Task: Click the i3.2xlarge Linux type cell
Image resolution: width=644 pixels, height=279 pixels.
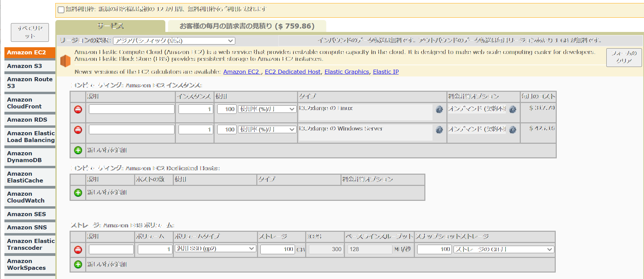Action: tap(366, 112)
